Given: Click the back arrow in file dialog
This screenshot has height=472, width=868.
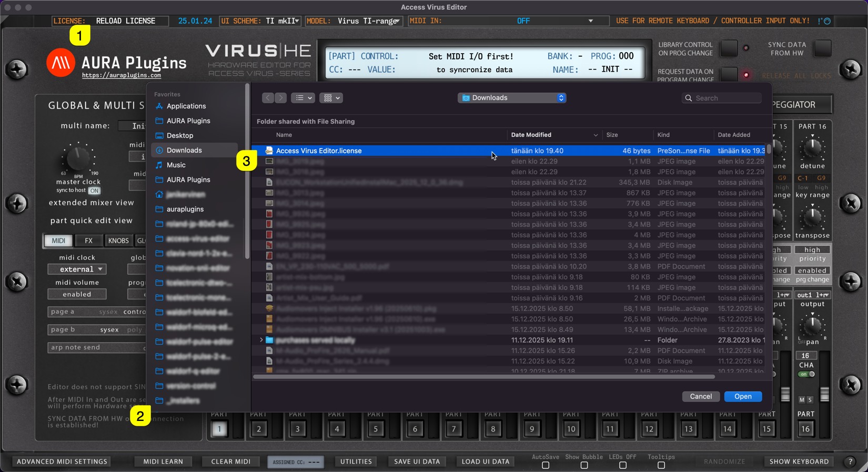Looking at the screenshot, I should [268, 98].
